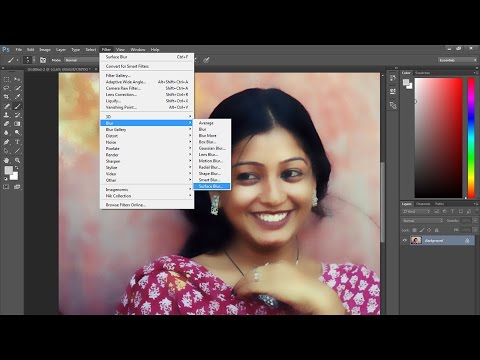
Task: Select the History Brush tool
Action: point(17,115)
